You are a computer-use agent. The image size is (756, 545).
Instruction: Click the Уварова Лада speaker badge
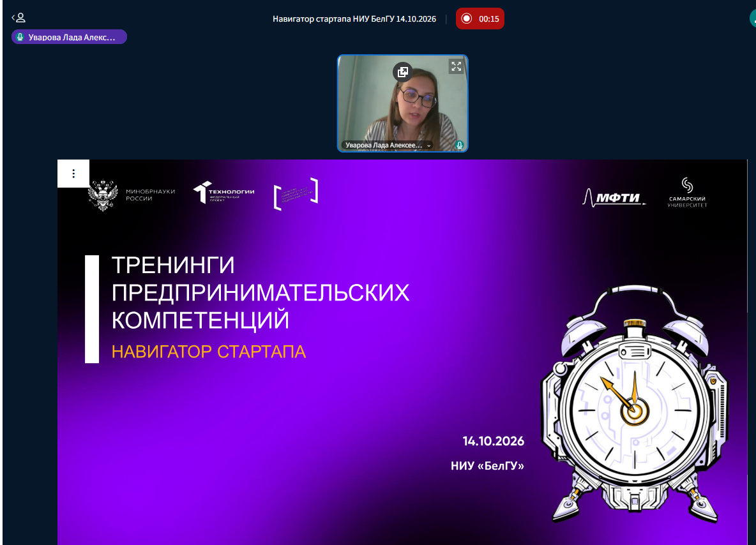coord(69,37)
